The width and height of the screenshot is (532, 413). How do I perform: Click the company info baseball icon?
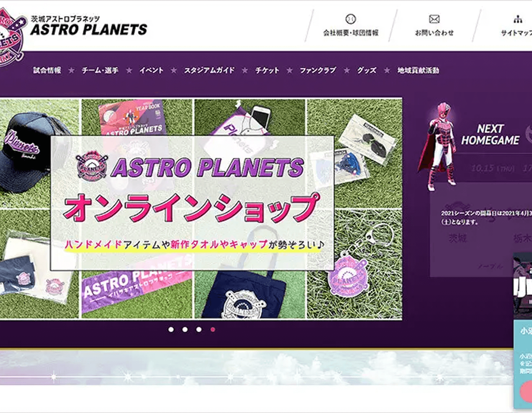[350, 19]
